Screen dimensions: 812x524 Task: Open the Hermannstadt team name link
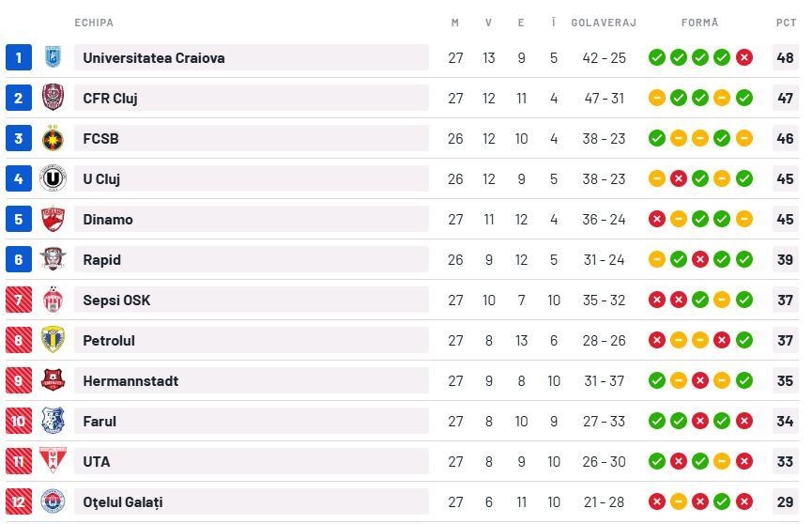pyautogui.click(x=130, y=380)
